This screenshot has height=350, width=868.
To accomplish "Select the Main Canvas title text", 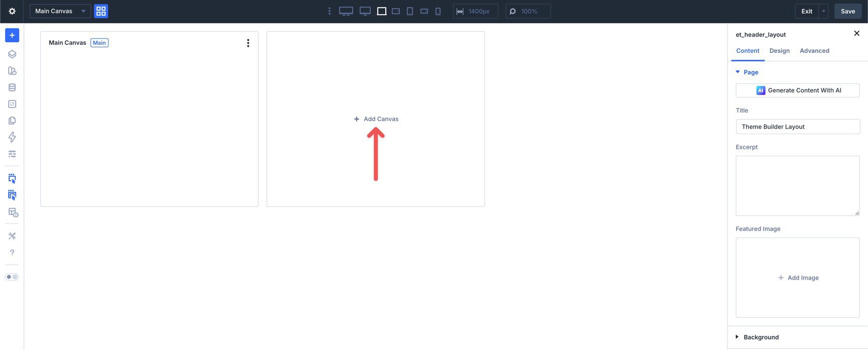I will pos(67,43).
